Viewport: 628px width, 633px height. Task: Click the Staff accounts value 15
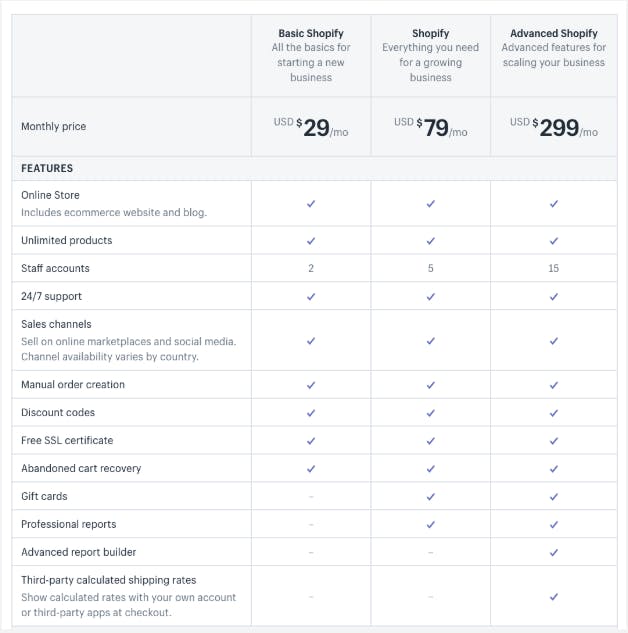point(553,268)
